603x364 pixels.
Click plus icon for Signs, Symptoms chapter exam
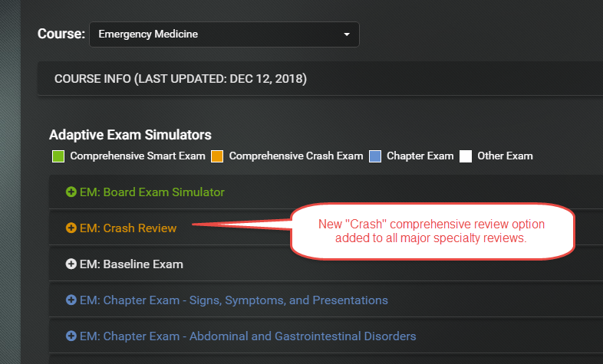71,300
